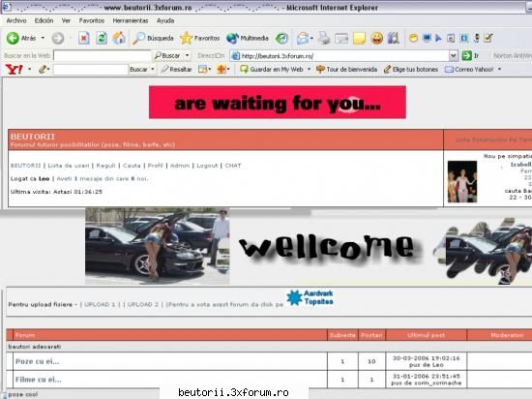Viewport: 532px width, 399px height.
Task: Click the Yahoo! Y! logo icon
Action: (15, 70)
